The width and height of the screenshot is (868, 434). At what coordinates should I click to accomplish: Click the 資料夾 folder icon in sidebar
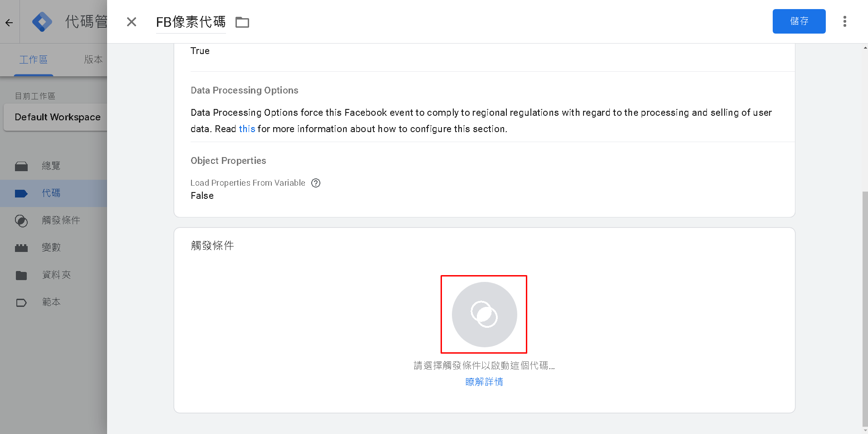[21, 275]
